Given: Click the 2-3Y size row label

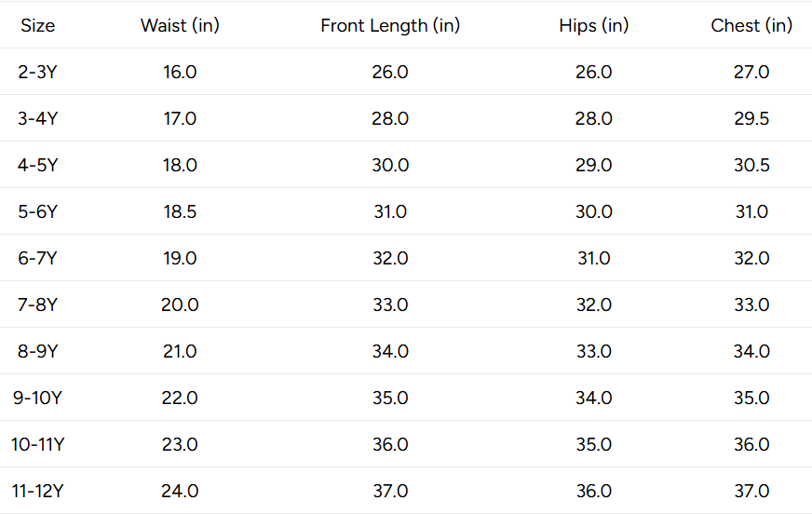Looking at the screenshot, I should [x=37, y=72].
